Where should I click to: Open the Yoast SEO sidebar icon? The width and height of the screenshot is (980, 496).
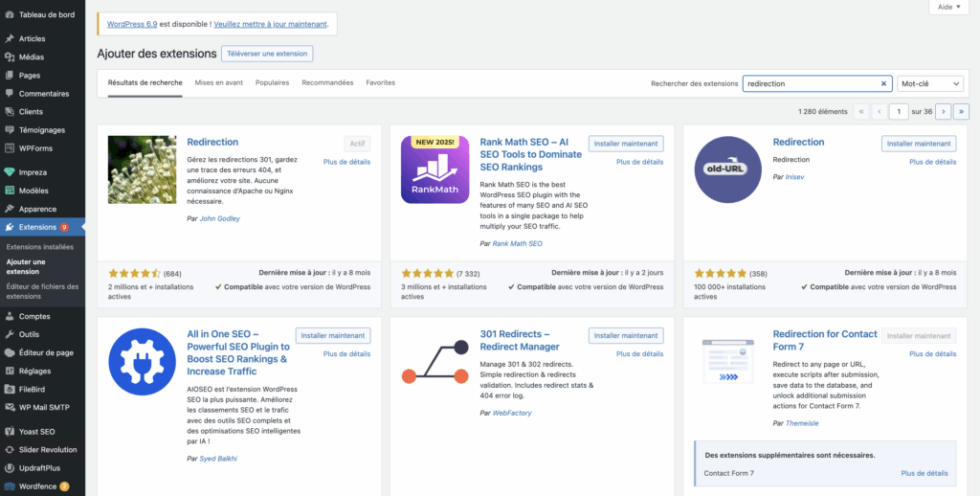click(x=10, y=432)
